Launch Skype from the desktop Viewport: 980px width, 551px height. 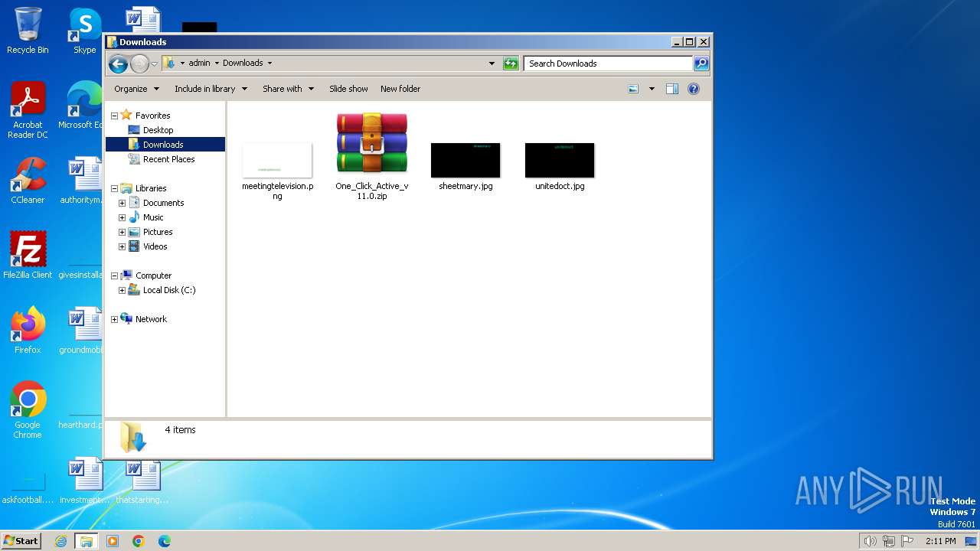85,31
